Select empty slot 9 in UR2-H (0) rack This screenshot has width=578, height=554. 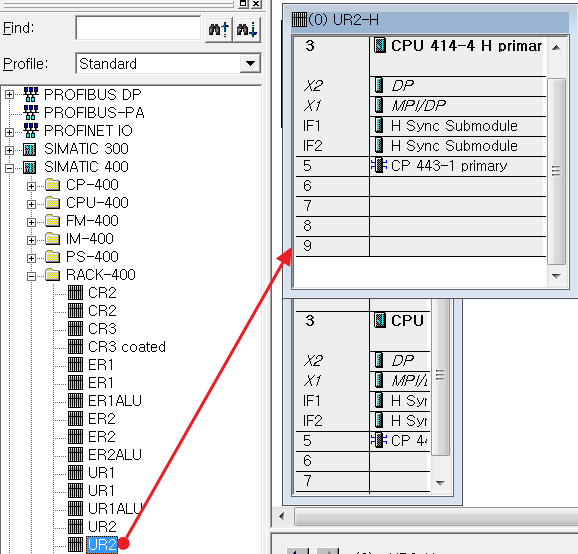[421, 245]
